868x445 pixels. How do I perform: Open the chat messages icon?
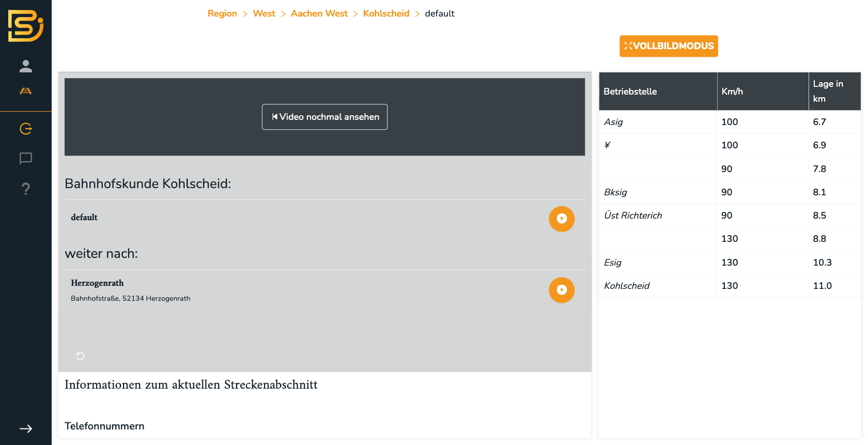tap(26, 158)
